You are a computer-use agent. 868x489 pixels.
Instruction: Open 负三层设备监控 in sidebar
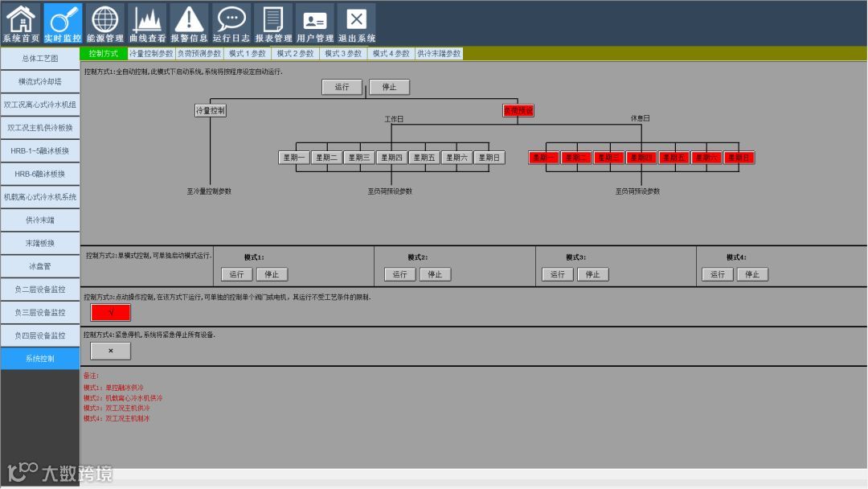point(40,313)
